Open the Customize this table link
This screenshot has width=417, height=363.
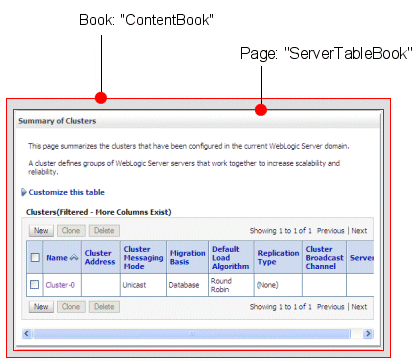tap(67, 192)
